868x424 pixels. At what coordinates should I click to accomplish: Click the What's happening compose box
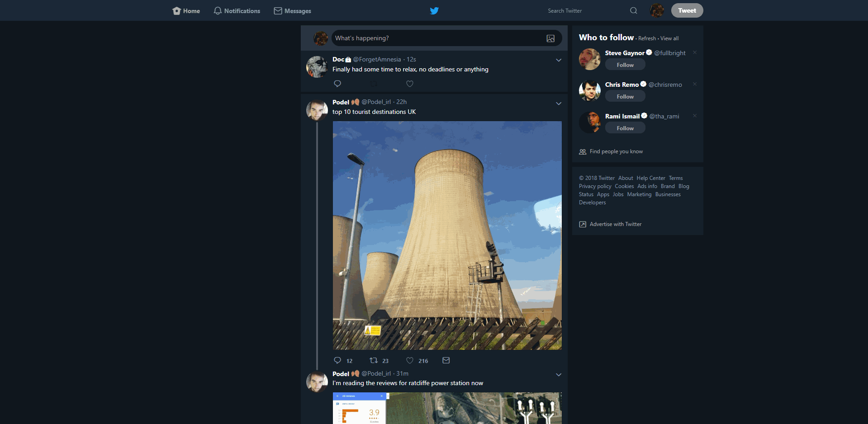click(x=447, y=38)
